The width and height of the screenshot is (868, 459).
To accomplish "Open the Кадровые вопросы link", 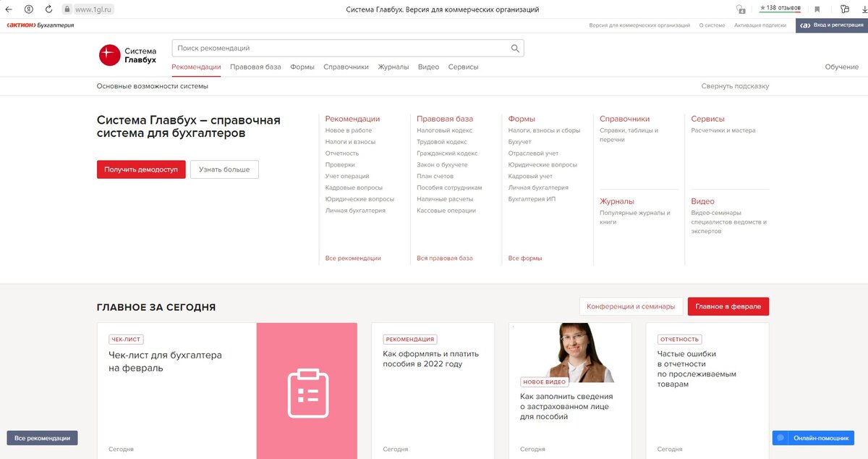I will (x=354, y=188).
